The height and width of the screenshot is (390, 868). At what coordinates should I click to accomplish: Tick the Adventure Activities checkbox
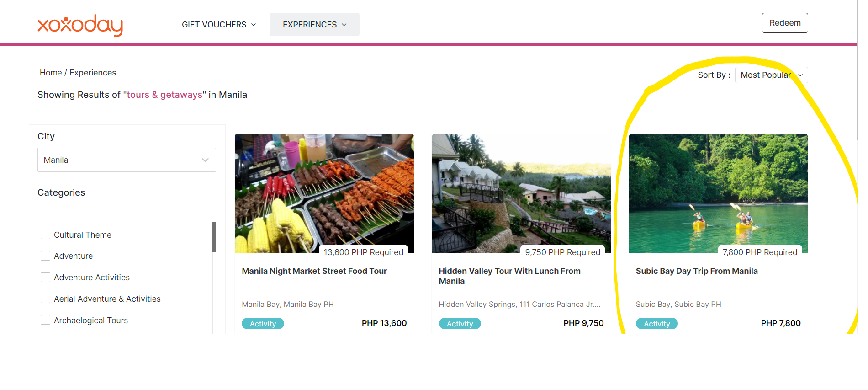tap(45, 278)
